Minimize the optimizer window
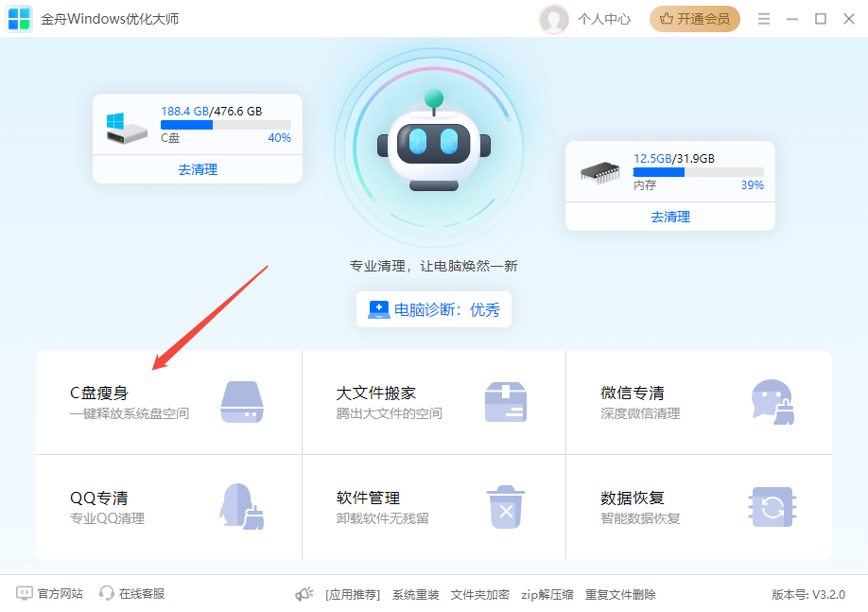This screenshot has height=612, width=868. coord(792,19)
